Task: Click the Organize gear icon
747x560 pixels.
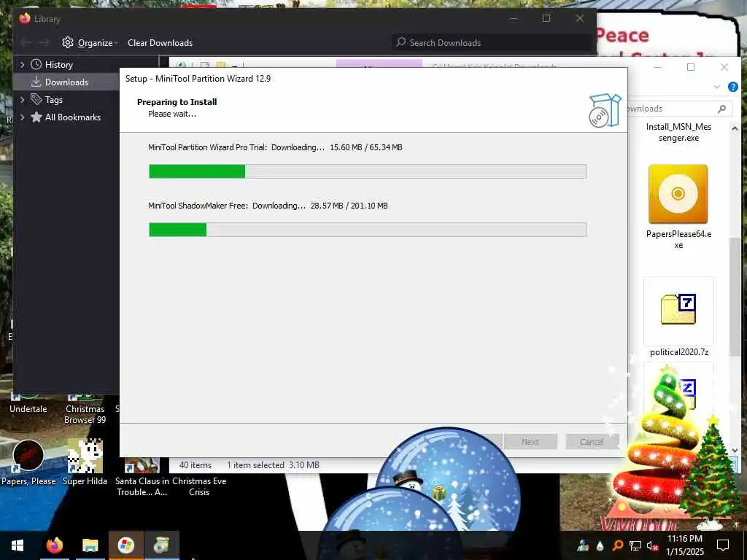Action: 68,42
